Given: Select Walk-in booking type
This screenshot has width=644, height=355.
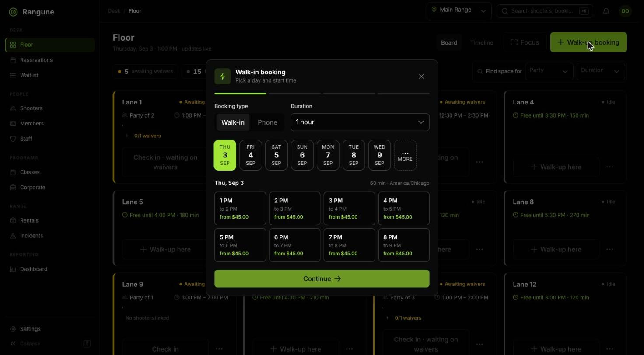Looking at the screenshot, I should pyautogui.click(x=233, y=122).
